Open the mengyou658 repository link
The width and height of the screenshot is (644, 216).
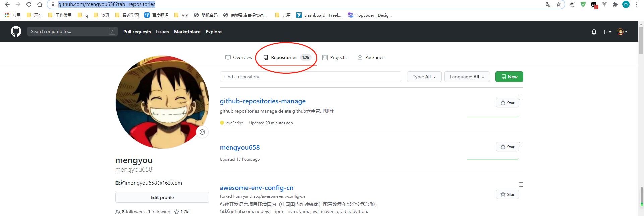click(x=240, y=147)
